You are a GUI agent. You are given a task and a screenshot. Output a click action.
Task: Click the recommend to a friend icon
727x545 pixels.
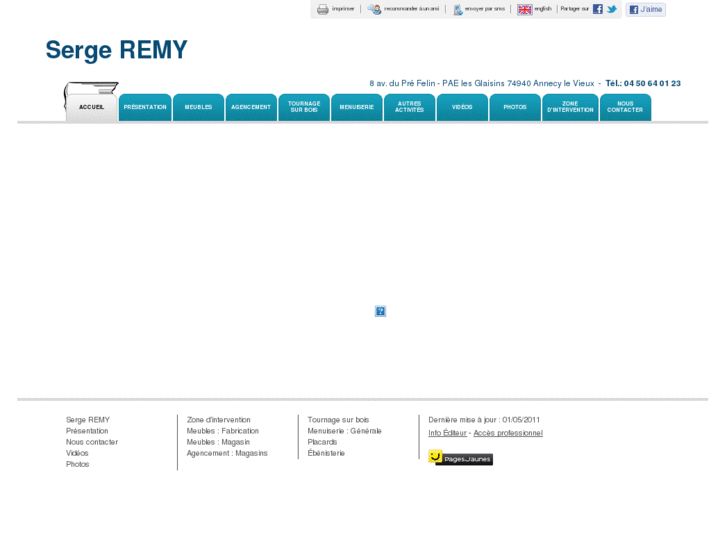pos(374,9)
